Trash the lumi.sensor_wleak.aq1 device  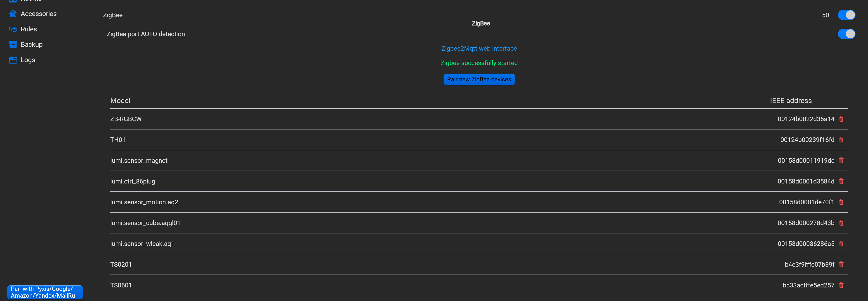pos(841,244)
